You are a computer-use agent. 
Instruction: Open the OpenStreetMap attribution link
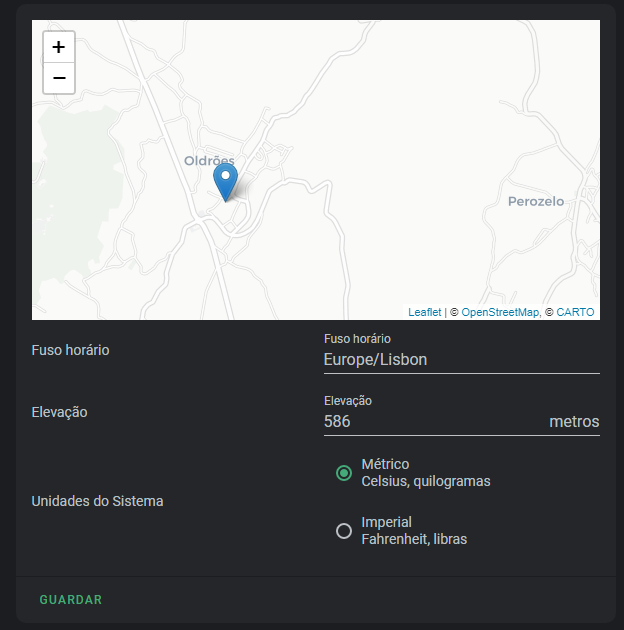click(500, 312)
